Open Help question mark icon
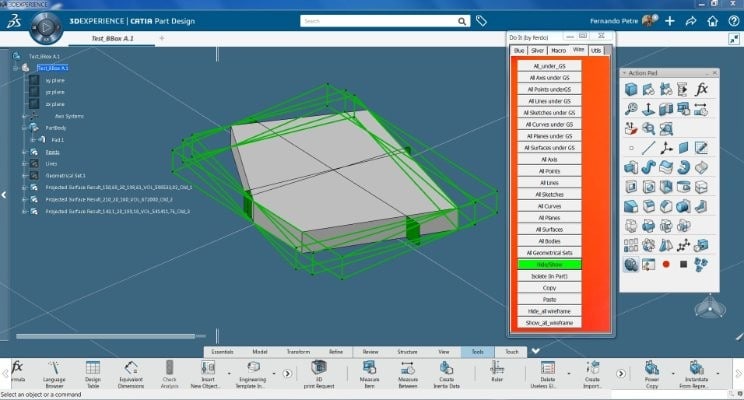The image size is (744, 400). tap(733, 21)
